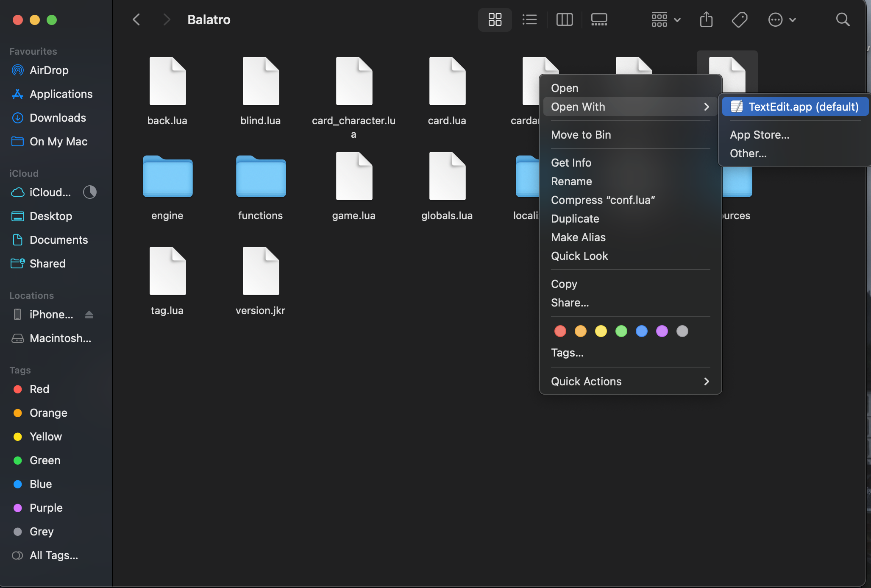Open the Action ellipsis menu dropdown
The height and width of the screenshot is (588, 871).
click(x=782, y=20)
